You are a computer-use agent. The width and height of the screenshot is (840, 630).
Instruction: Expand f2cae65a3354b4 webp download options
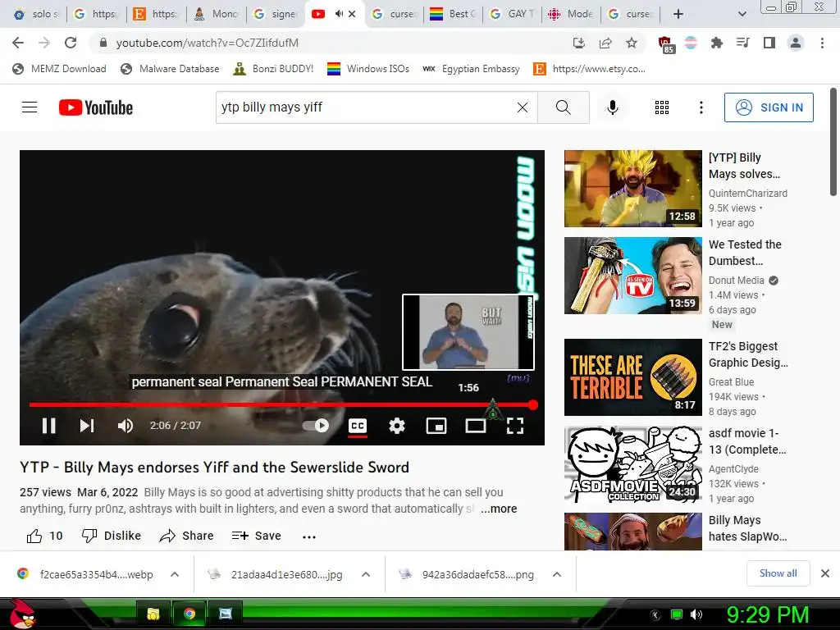pyautogui.click(x=174, y=574)
